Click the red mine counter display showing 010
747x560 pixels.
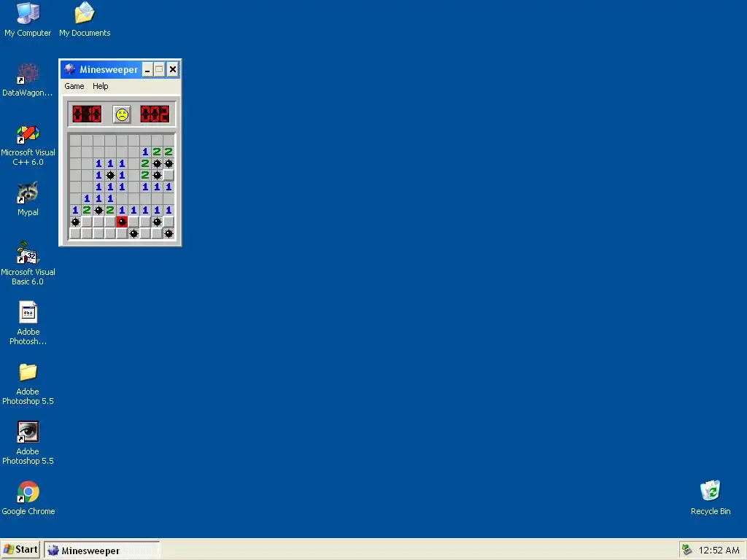[88, 114]
